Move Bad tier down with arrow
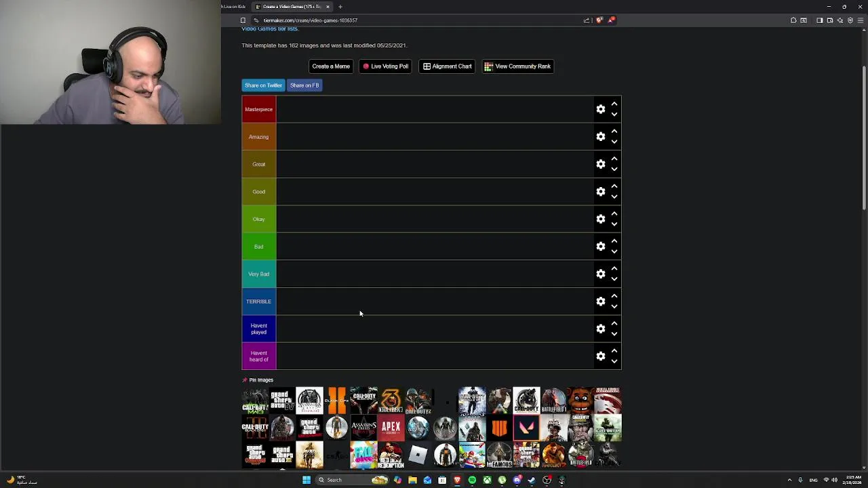The width and height of the screenshot is (868, 488). [614, 251]
